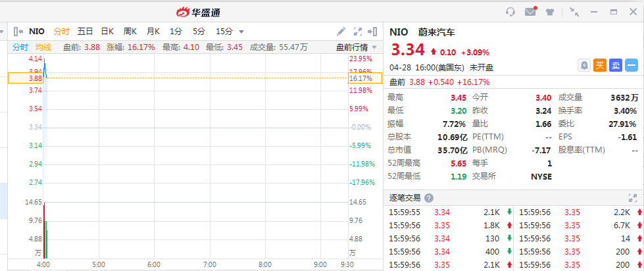Collapse the right quote panel icon
The width and height of the screenshot is (644, 271).
coord(372,32)
